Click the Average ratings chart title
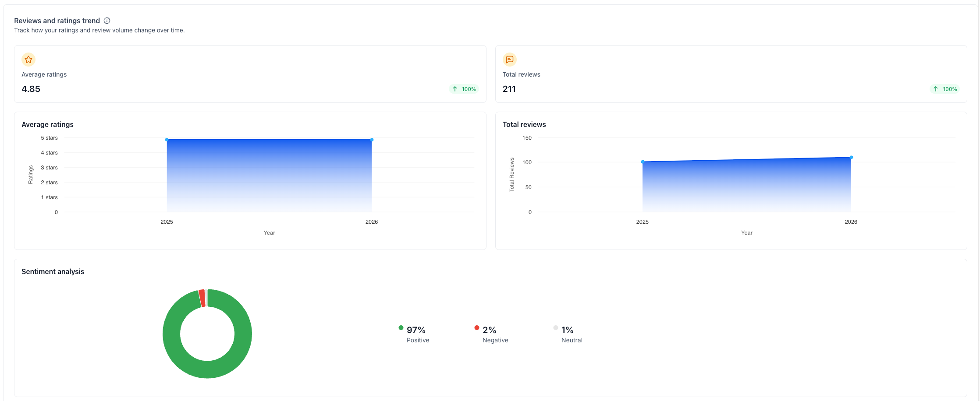 tap(48, 124)
